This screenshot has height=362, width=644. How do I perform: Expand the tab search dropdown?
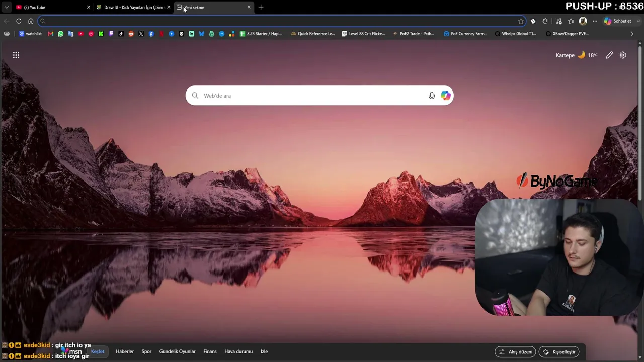click(7, 7)
